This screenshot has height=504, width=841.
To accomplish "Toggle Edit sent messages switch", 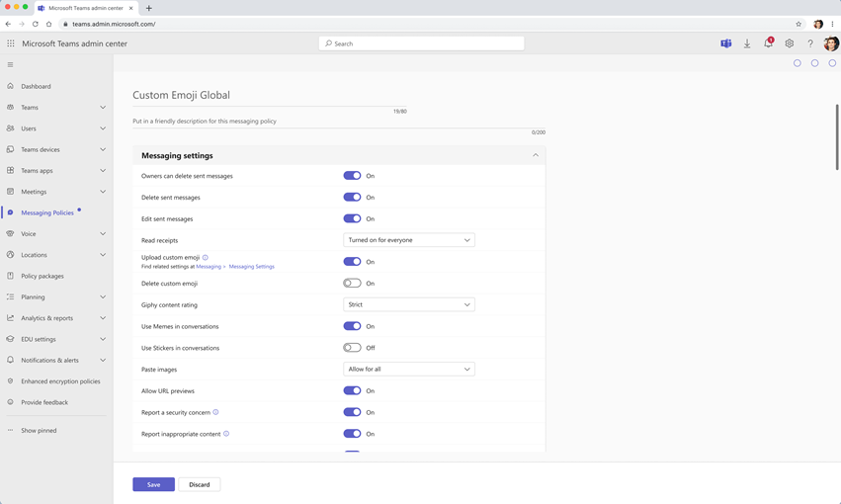I will point(352,218).
